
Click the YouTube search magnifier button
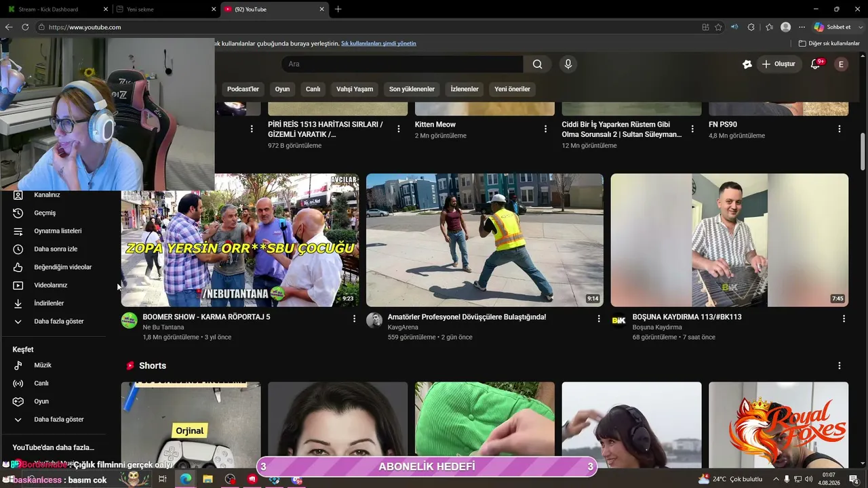[537, 64]
